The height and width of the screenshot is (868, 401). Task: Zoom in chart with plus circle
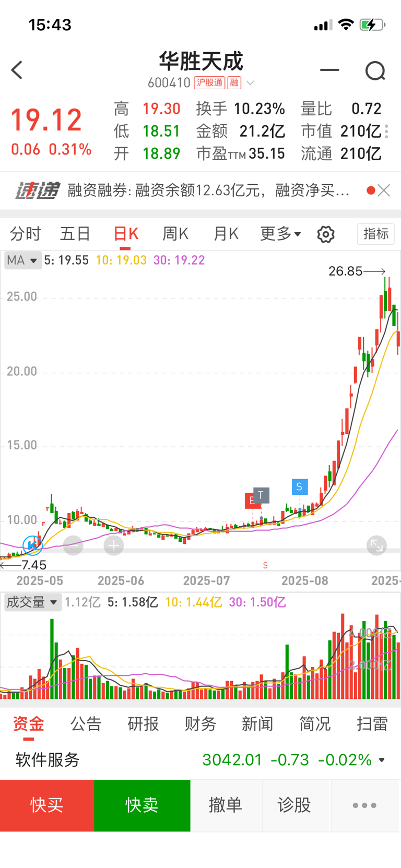click(x=114, y=546)
